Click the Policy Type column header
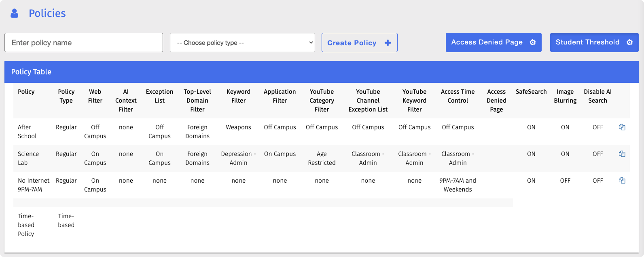644x257 pixels. (x=66, y=96)
